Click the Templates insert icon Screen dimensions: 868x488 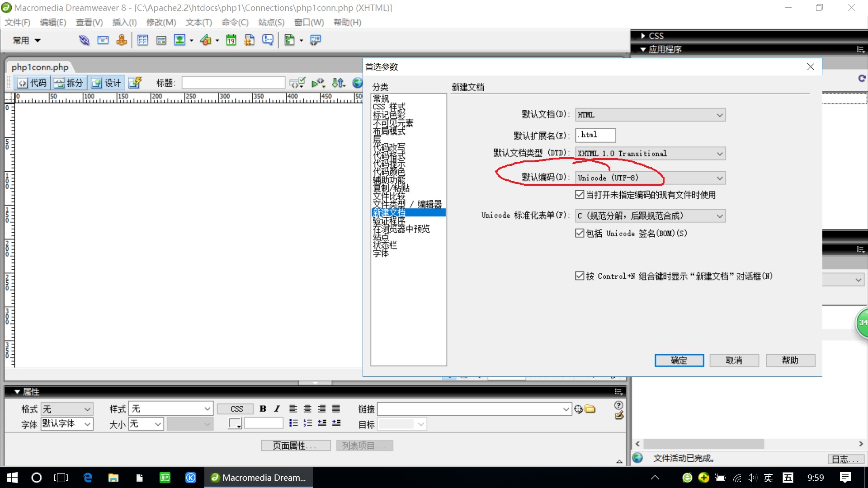[289, 40]
